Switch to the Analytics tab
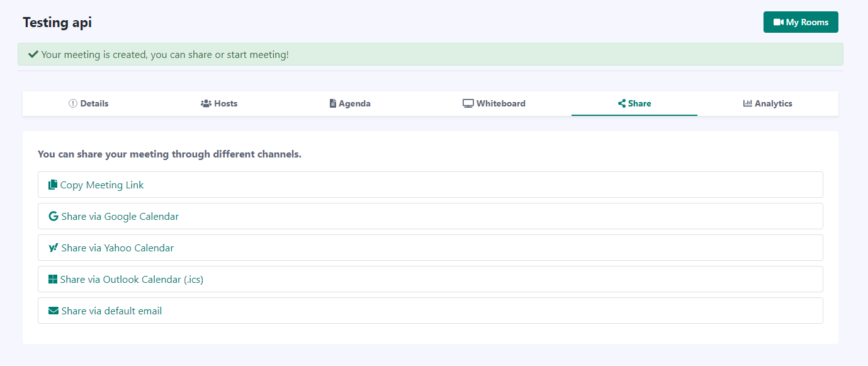The image size is (868, 366). [x=768, y=104]
